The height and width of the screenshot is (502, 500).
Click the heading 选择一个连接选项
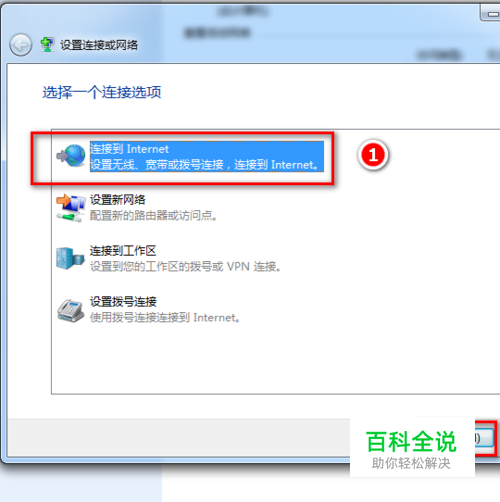click(102, 92)
